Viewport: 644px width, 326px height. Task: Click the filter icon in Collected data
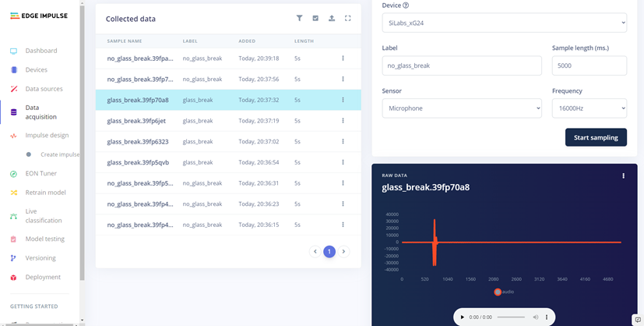coord(300,19)
